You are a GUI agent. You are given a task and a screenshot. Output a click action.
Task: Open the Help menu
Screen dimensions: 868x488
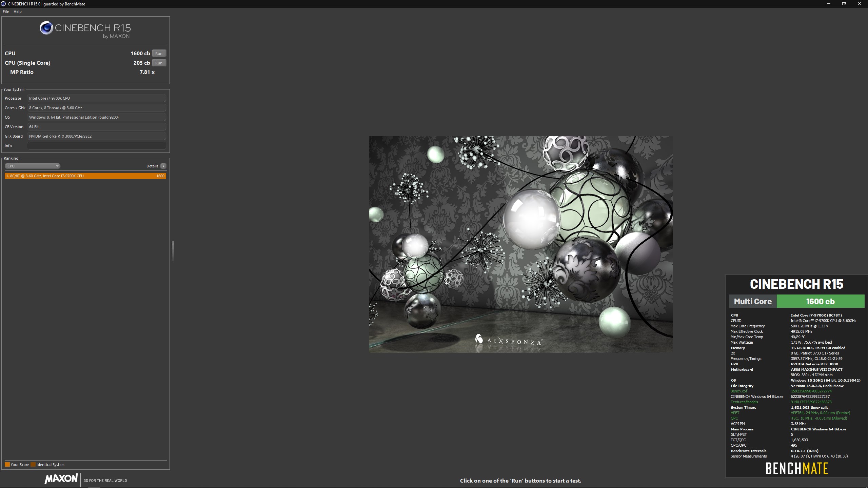coord(18,12)
